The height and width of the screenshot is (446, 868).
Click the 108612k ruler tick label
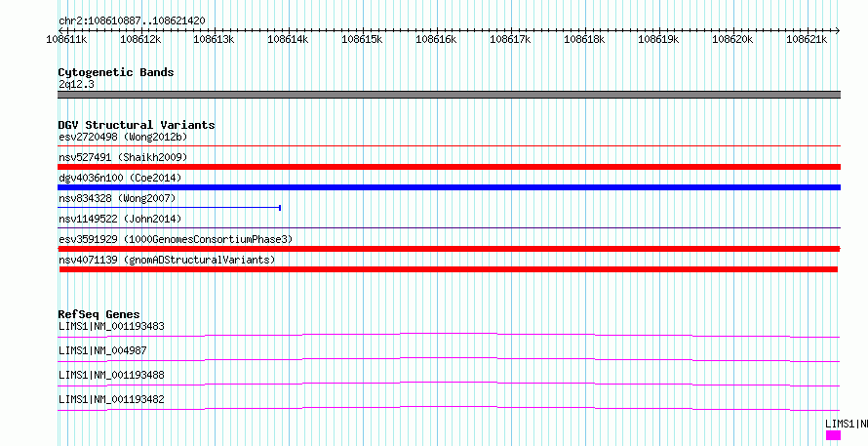pyautogui.click(x=140, y=39)
